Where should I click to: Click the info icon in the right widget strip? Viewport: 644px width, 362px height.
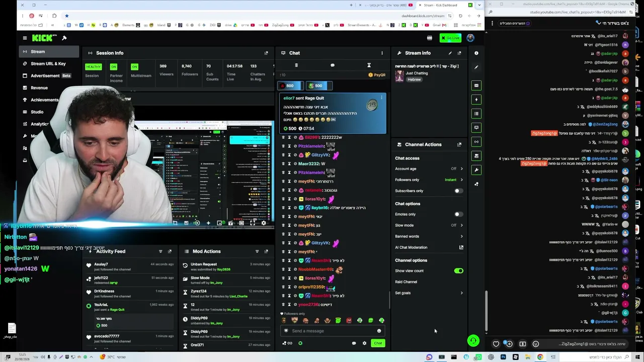point(476,53)
